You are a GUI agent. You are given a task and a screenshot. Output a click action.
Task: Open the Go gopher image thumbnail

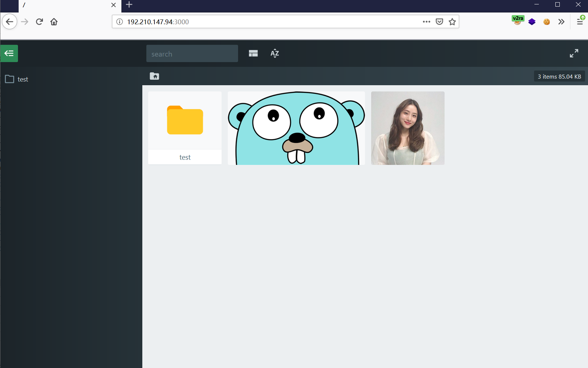click(296, 128)
